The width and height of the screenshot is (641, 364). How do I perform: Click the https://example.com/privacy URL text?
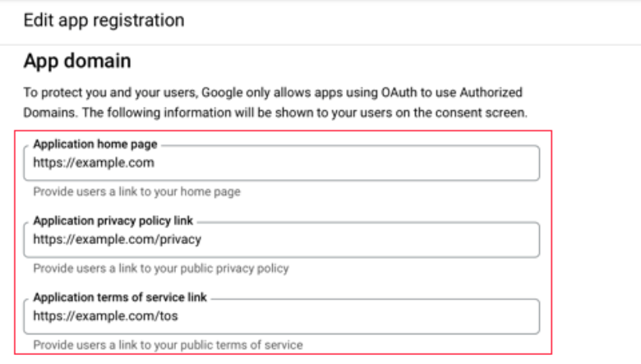coord(117,239)
